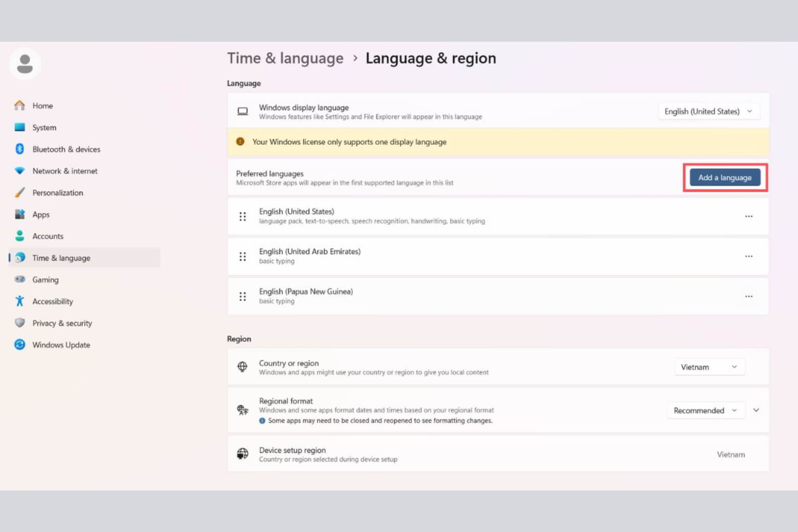Click the Time & language breadcrumb link
798x532 pixels.
coord(285,58)
